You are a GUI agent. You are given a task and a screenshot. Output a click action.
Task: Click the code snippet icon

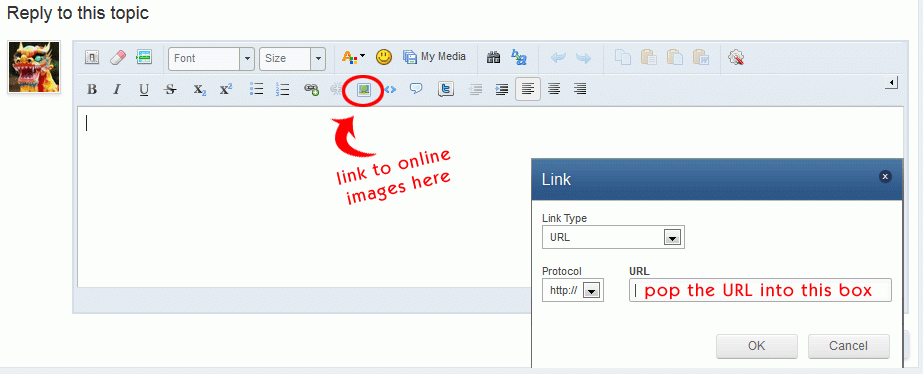[390, 90]
